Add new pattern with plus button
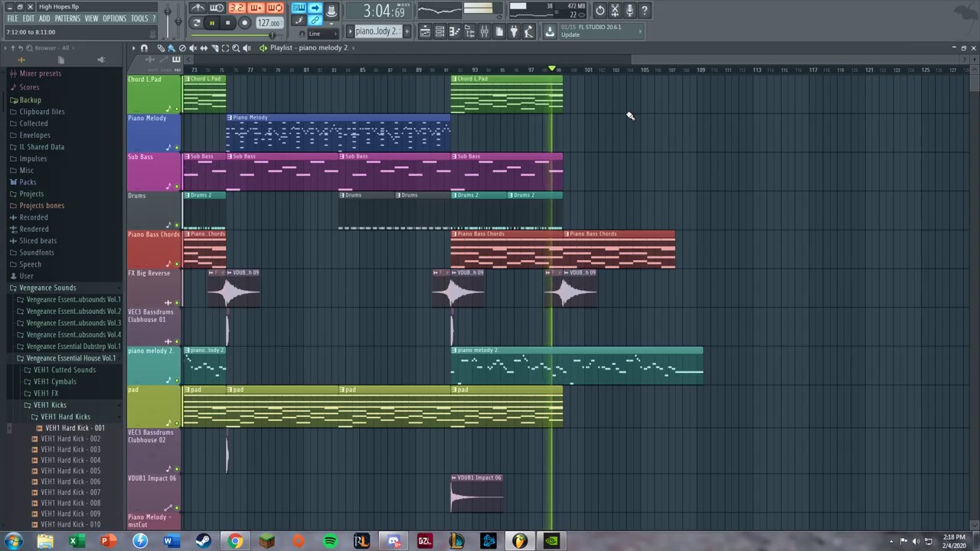 407,31
